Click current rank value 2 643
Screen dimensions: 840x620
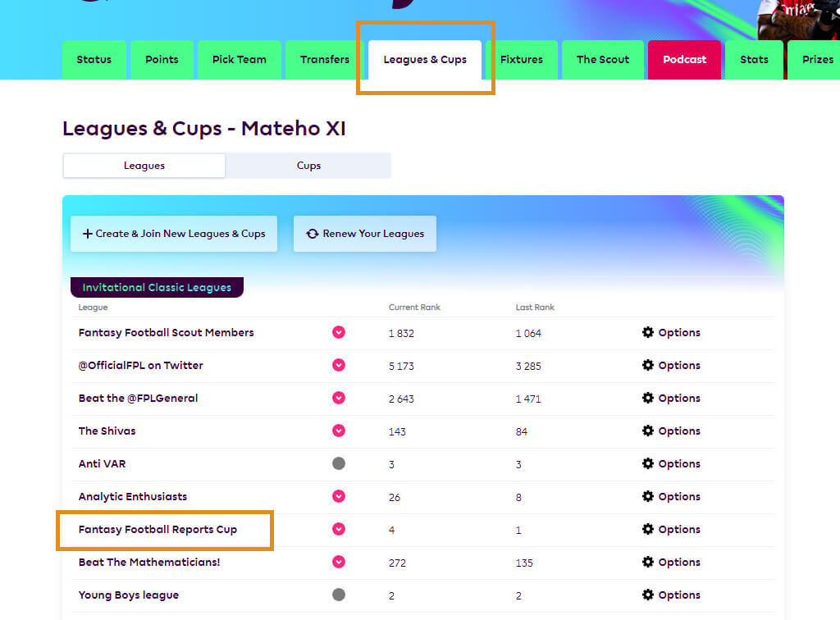coord(401,399)
